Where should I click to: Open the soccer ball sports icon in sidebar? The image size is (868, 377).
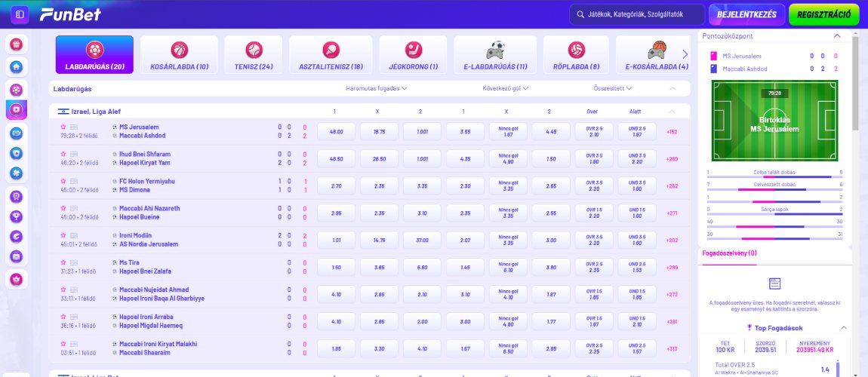[17, 90]
